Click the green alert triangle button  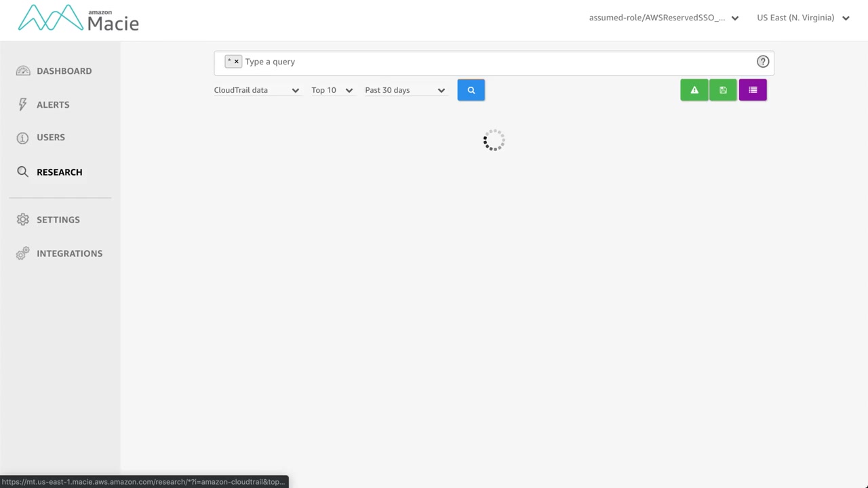[694, 90]
